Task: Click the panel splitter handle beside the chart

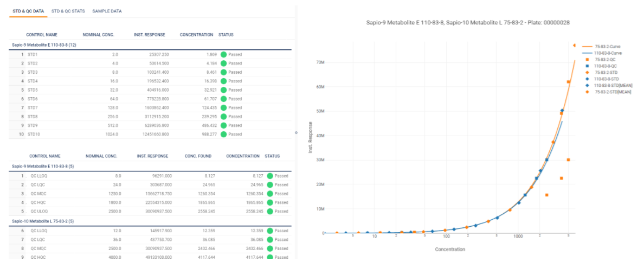Action: click(297, 133)
